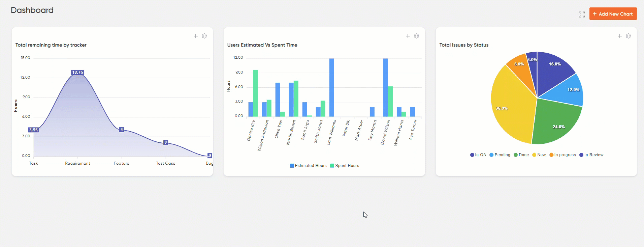
Task: Click the Add New Chart button
Action: point(613,14)
